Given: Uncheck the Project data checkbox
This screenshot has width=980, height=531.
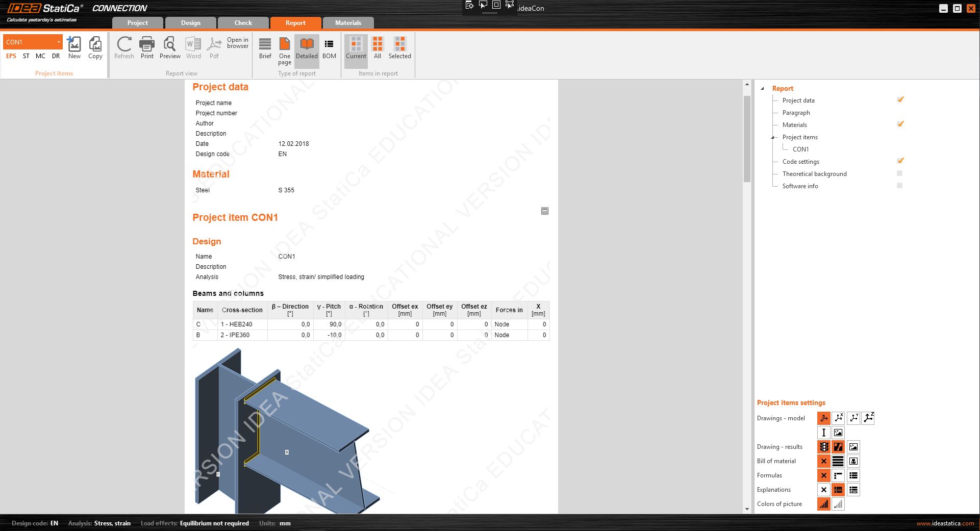Looking at the screenshot, I should pos(900,99).
